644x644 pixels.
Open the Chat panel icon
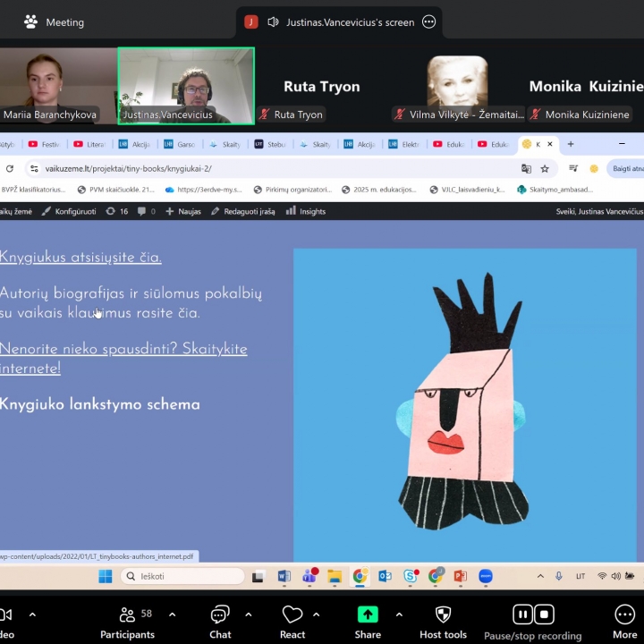220,614
